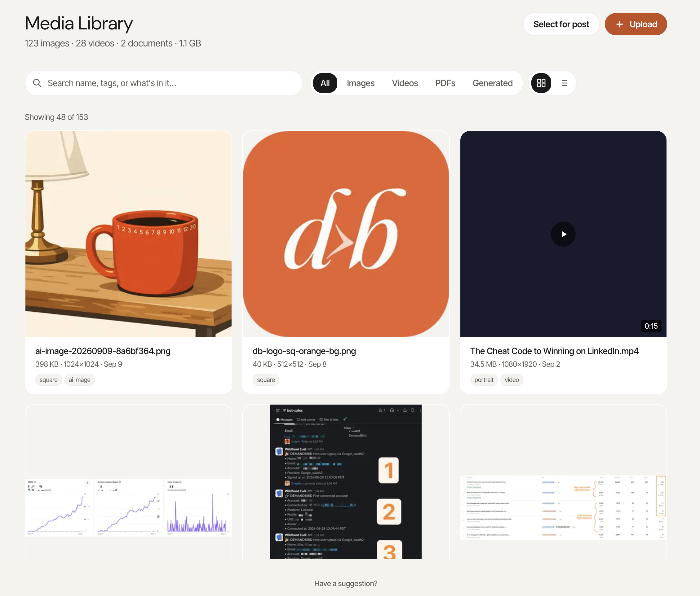Click '34.5 MB · 1080×1920 · Sep 2' details
The width and height of the screenshot is (700, 596).
pos(515,364)
